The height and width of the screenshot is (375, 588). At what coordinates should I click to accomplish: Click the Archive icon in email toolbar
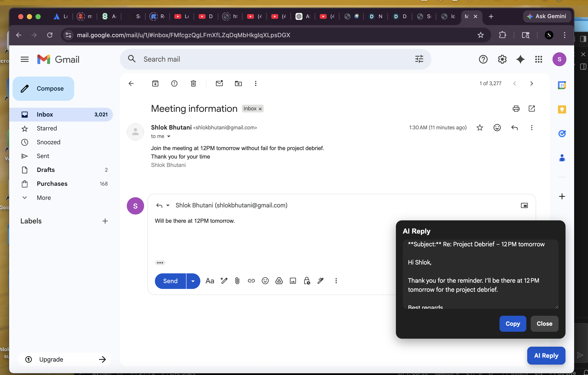(155, 83)
